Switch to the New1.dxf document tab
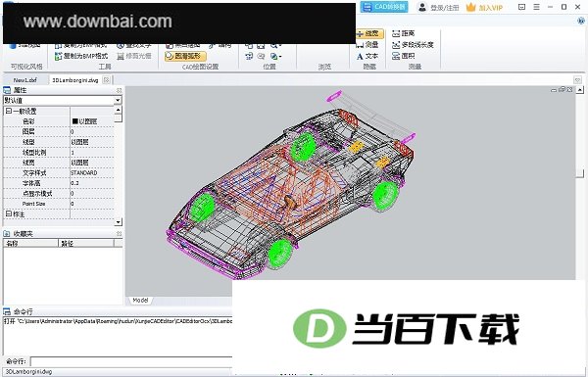Screen dimensions: 588x377 coord(25,80)
